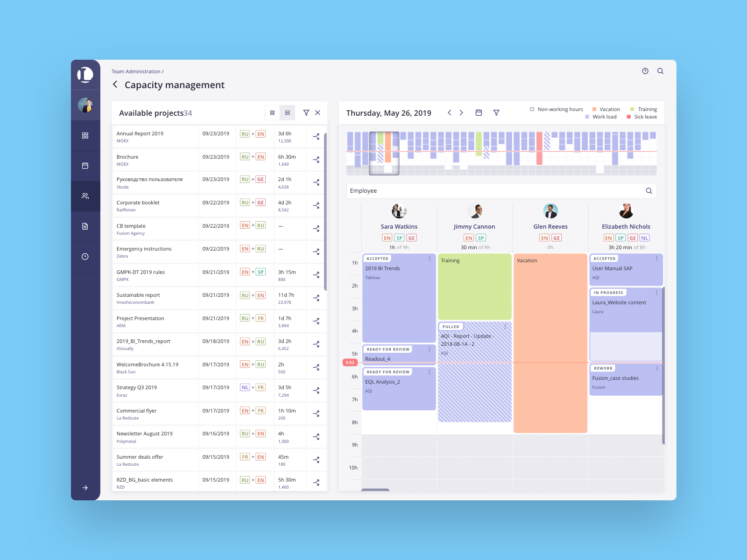Click the schedule vertical scrollbar

(x=663, y=365)
